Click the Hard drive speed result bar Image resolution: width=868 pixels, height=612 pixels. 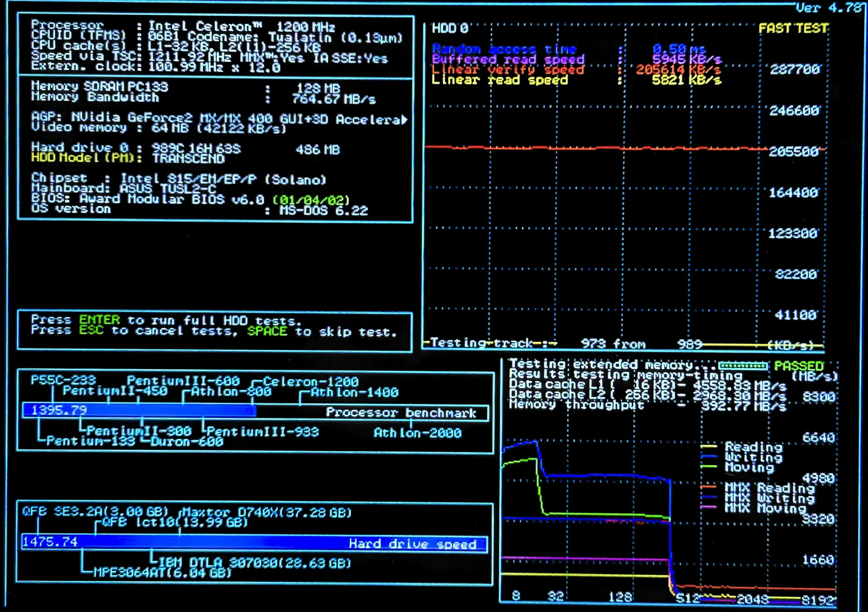coord(254,543)
